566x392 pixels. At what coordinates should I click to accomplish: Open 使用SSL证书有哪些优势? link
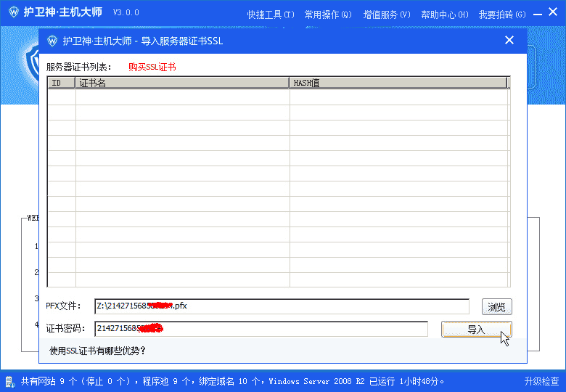pyautogui.click(x=97, y=351)
